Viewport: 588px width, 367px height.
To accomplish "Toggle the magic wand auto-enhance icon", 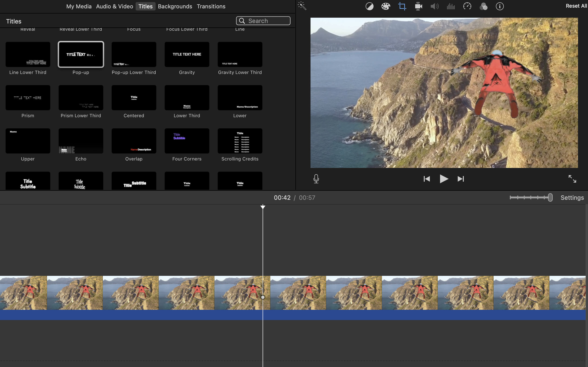I will click(302, 6).
